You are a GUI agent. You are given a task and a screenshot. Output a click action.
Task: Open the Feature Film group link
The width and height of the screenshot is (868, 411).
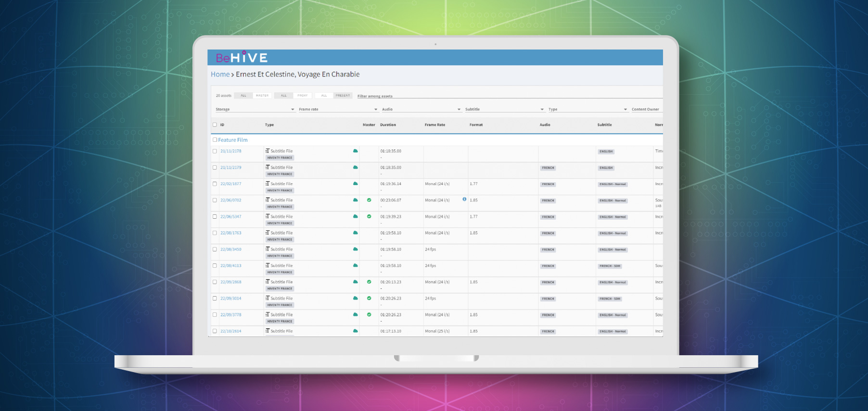click(233, 140)
